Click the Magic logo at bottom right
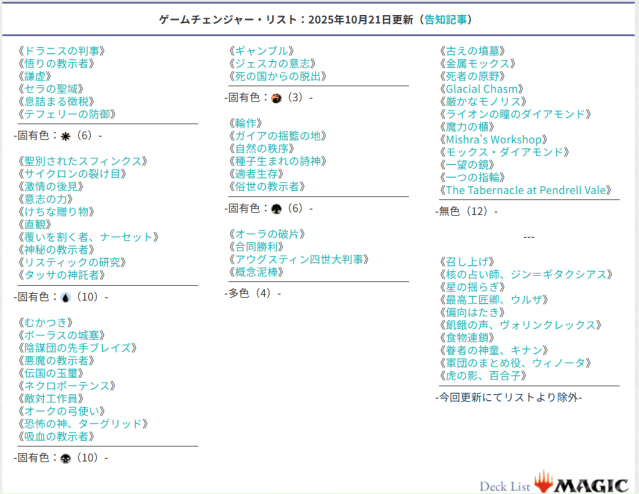The width and height of the screenshot is (639, 494). tap(583, 482)
